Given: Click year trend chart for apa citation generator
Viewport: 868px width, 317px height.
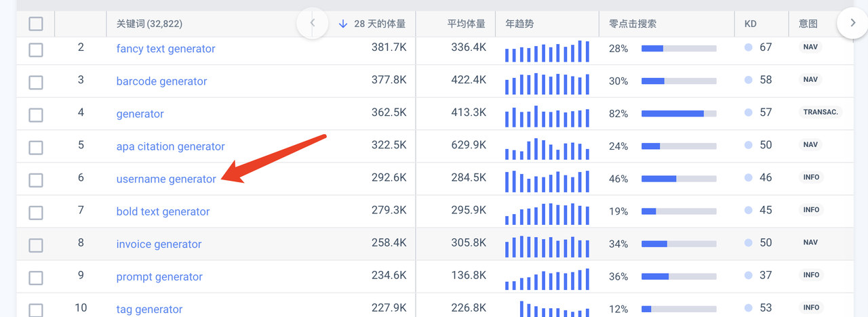Looking at the screenshot, I should (547, 147).
